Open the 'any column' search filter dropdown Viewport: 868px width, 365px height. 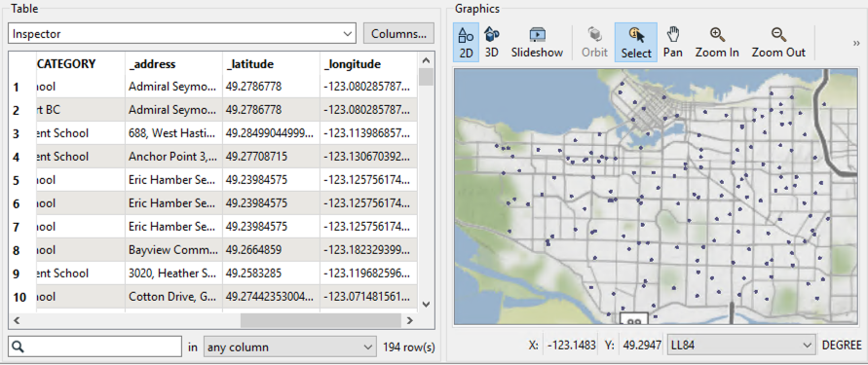pos(289,347)
